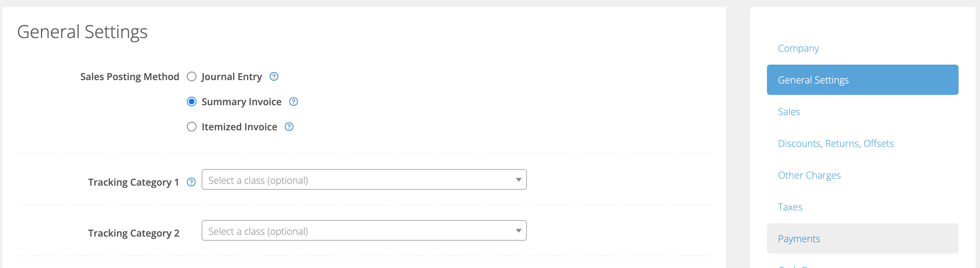Expand Tracking Category 2 dropdown arrow
The height and width of the screenshot is (268, 980).
click(518, 230)
